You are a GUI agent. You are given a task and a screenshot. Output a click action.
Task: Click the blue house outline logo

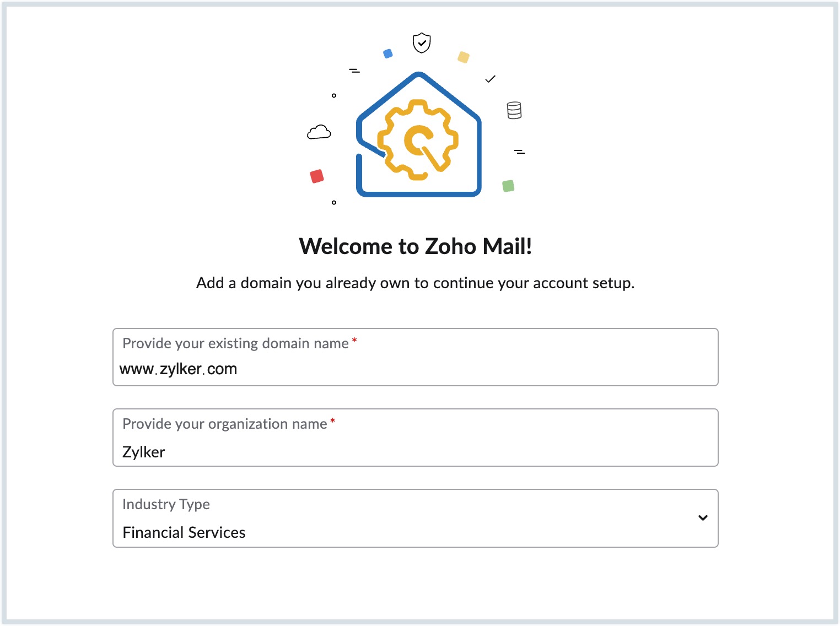(419, 134)
